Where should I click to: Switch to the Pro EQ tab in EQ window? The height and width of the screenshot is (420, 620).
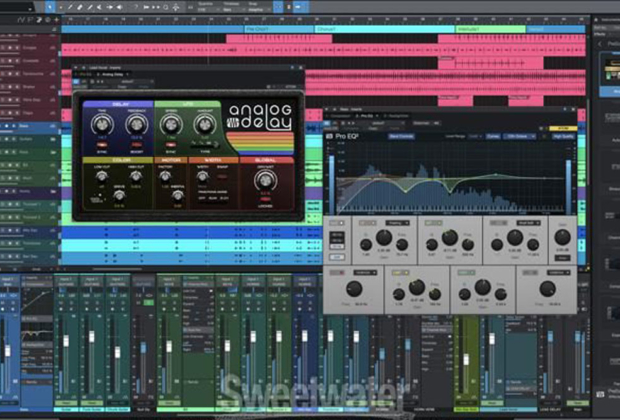click(367, 116)
